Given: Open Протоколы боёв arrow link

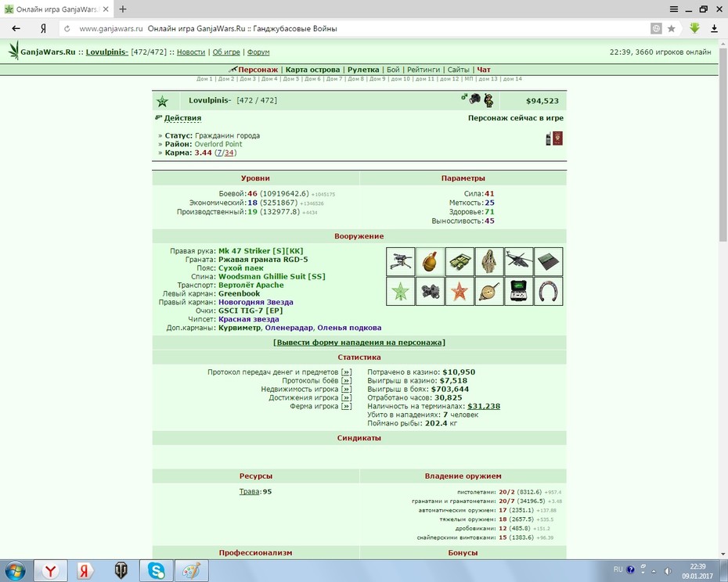Looking at the screenshot, I should point(346,381).
